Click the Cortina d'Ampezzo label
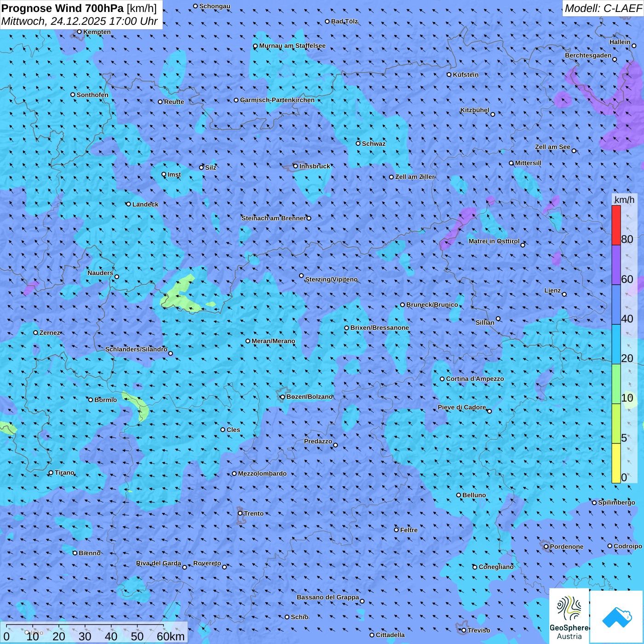The width and height of the screenshot is (644, 644). 475,379
